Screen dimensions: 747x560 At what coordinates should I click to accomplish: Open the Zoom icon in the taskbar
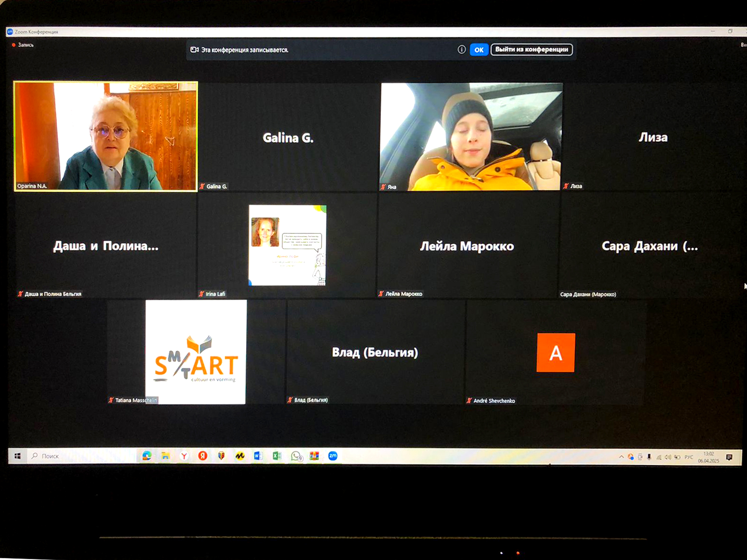coord(333,456)
